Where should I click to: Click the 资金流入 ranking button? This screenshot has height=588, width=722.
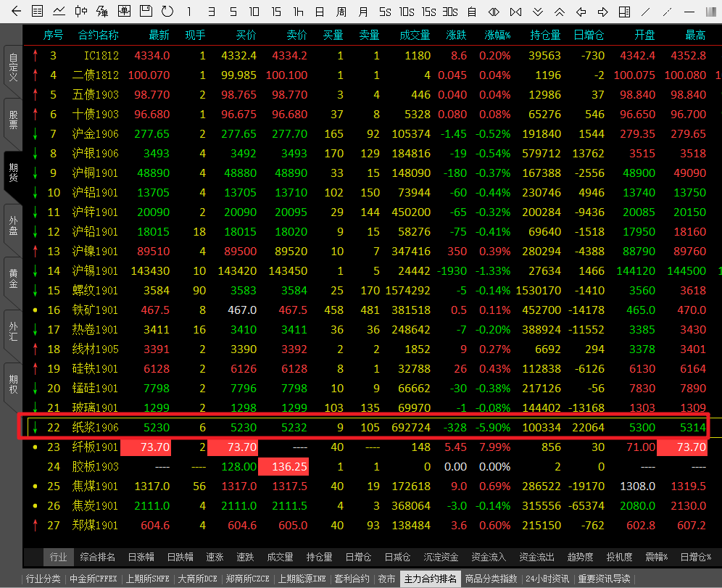(x=489, y=558)
